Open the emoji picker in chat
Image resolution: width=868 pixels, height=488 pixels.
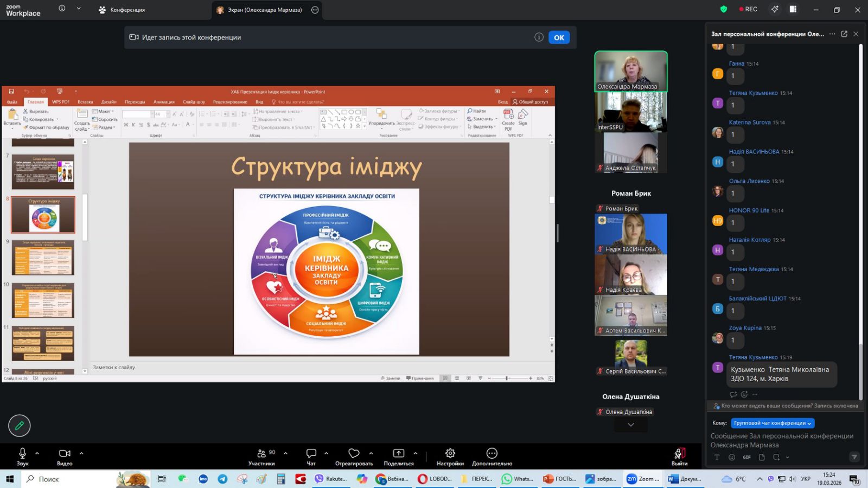pyautogui.click(x=732, y=457)
